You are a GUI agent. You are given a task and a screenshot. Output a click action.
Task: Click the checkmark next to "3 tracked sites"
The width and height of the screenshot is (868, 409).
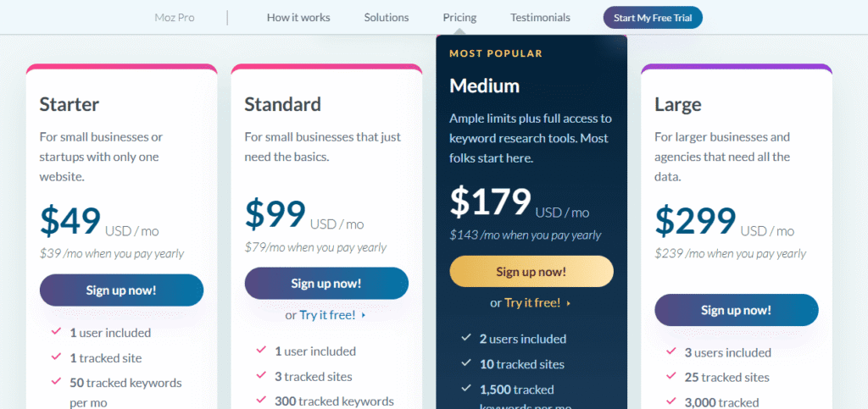pos(261,376)
